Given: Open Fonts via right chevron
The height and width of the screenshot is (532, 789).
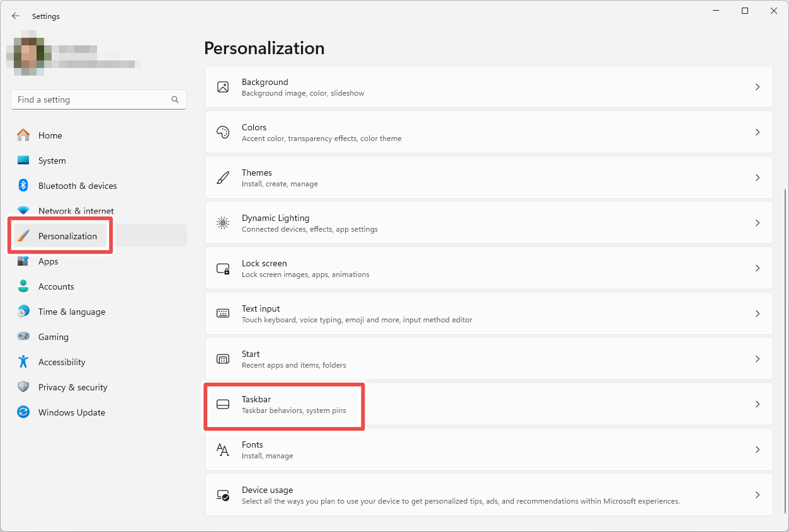Looking at the screenshot, I should [x=758, y=450].
